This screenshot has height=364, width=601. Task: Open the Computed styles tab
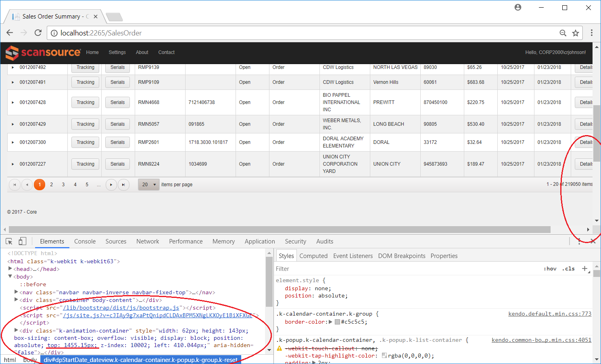pos(313,256)
